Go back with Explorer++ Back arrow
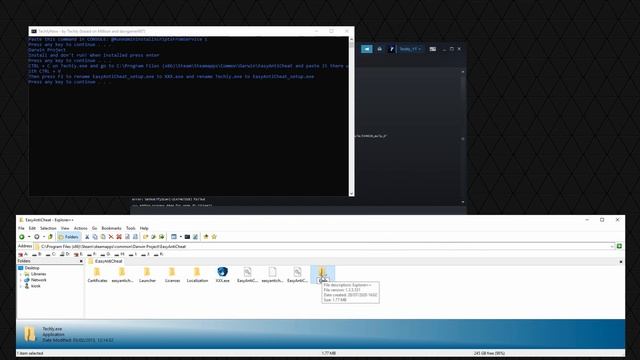 coord(22,237)
